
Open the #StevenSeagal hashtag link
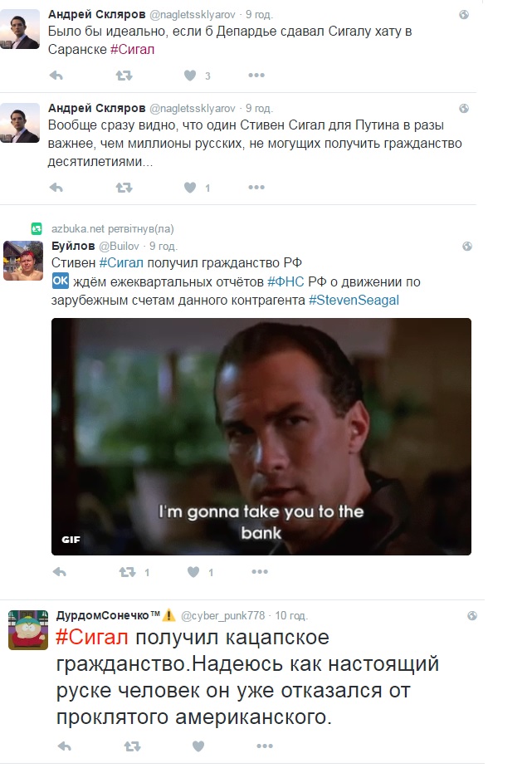354,301
